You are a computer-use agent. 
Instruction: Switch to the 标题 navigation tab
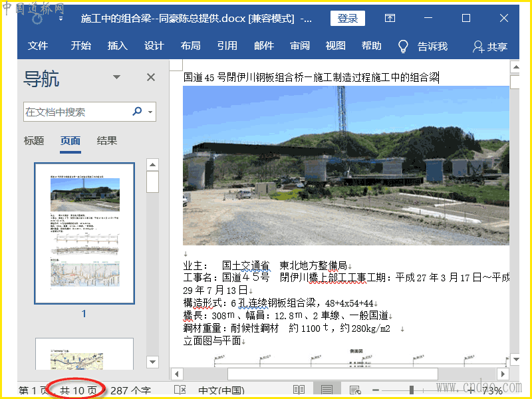point(34,141)
